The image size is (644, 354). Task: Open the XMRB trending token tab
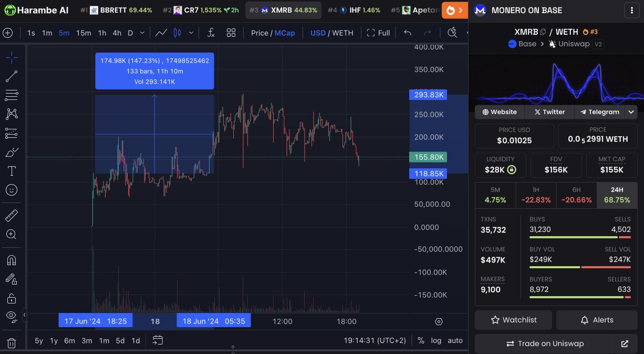click(283, 10)
